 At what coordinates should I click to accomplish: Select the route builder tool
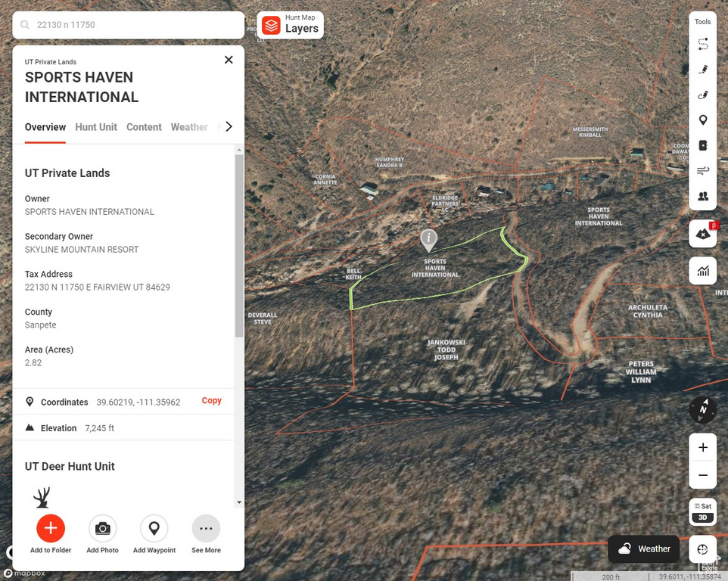703,45
